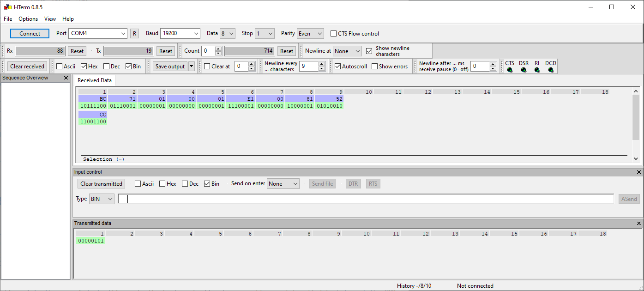Open the Help menu
Image resolution: width=644 pixels, height=291 pixels.
[x=68, y=19]
